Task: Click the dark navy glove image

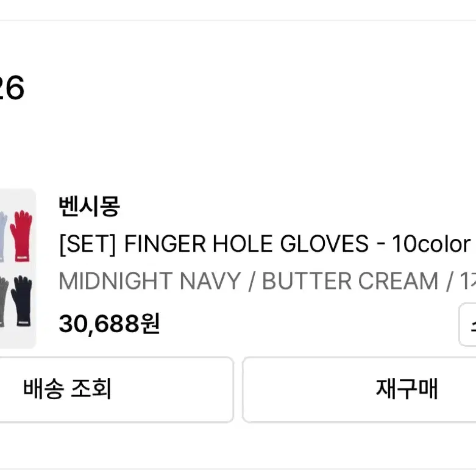Action: [x=22, y=300]
